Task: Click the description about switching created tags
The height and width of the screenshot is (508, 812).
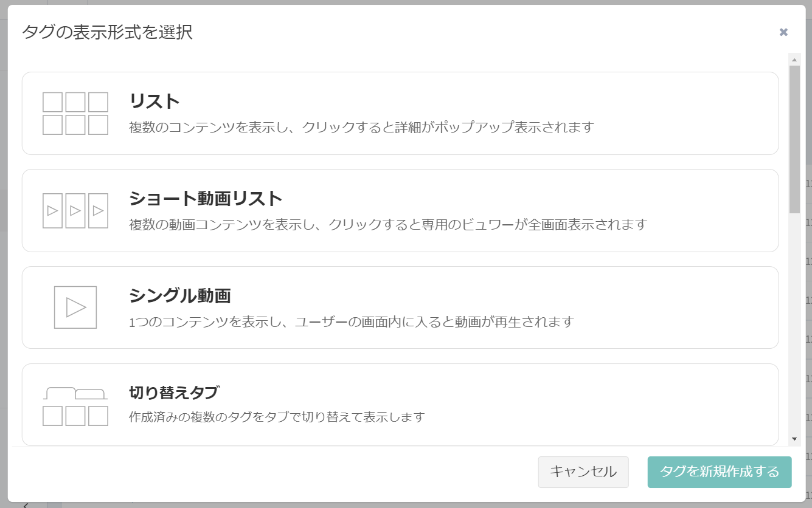Action: coord(276,417)
